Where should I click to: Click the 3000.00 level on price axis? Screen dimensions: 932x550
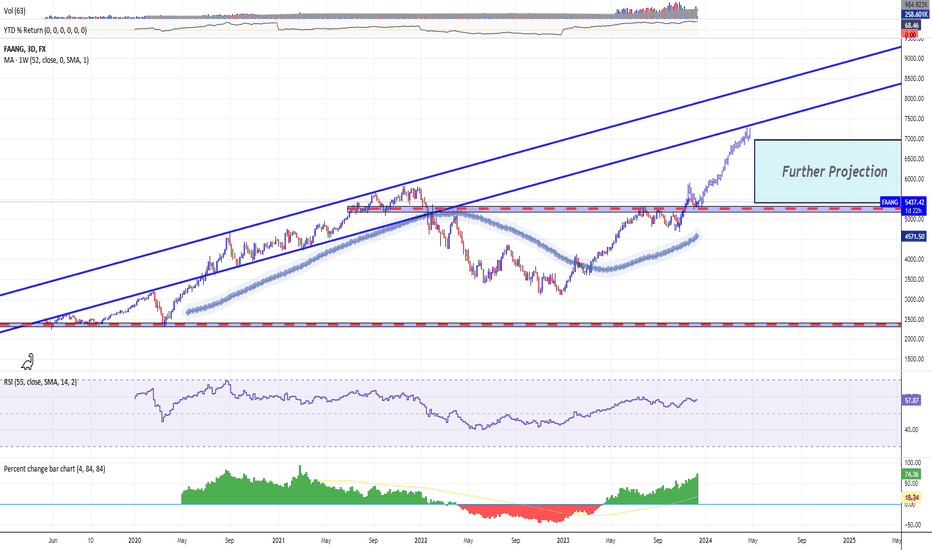911,299
